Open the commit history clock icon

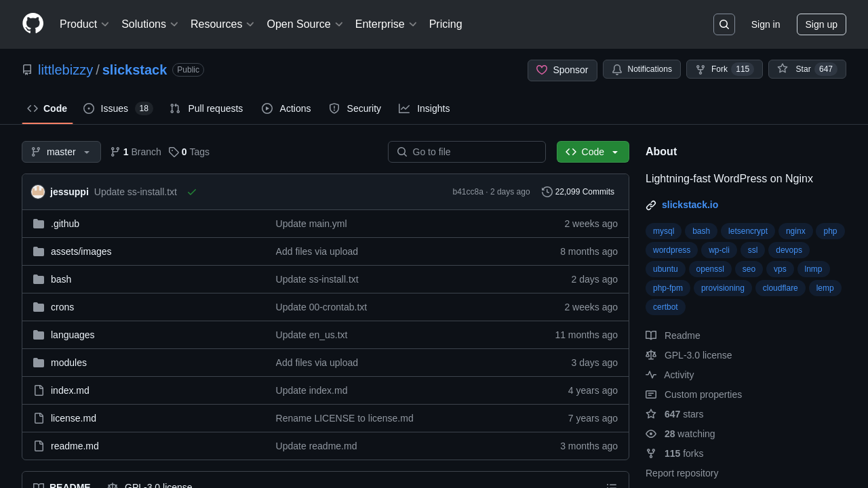tap(547, 192)
